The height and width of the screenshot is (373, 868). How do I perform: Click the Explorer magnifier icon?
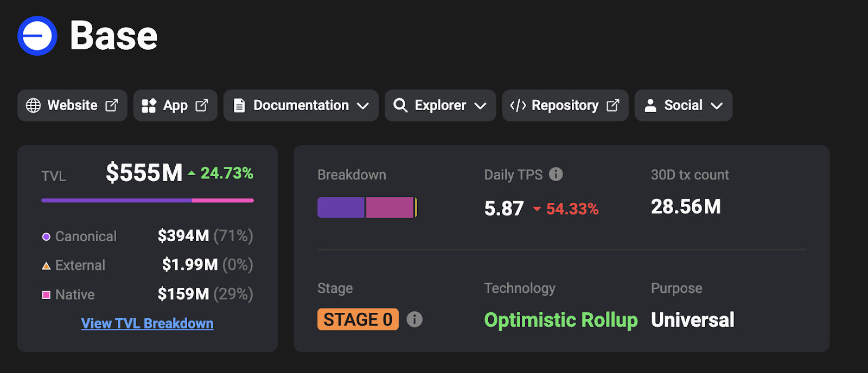click(x=400, y=106)
